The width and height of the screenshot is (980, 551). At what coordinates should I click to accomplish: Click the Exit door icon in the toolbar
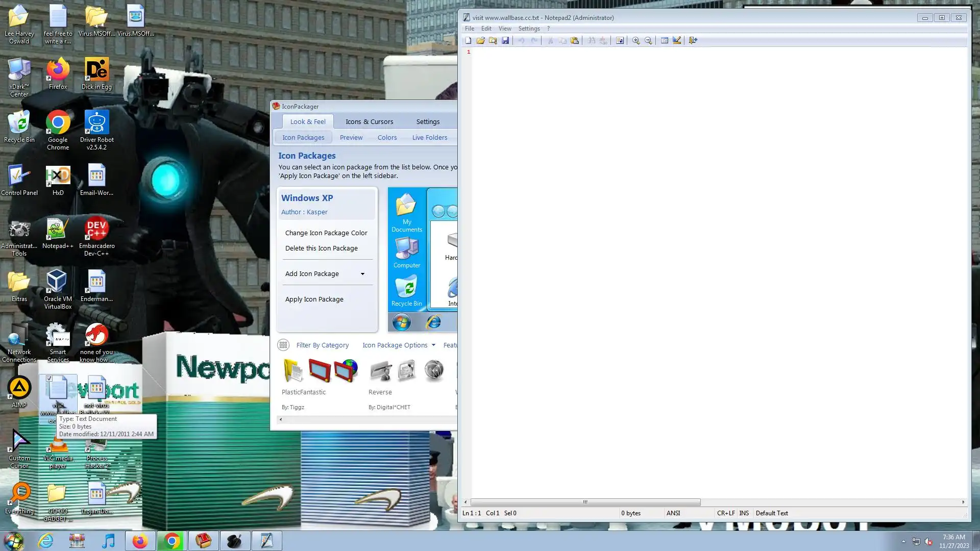pos(693,40)
